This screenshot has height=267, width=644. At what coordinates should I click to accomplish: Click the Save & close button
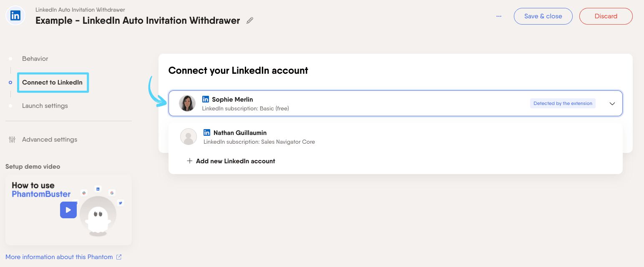(543, 16)
